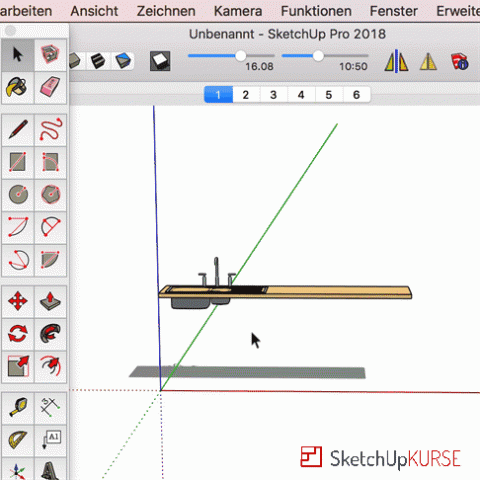Activate the Push/Pull tool
Image resolution: width=480 pixels, height=480 pixels.
click(50, 301)
